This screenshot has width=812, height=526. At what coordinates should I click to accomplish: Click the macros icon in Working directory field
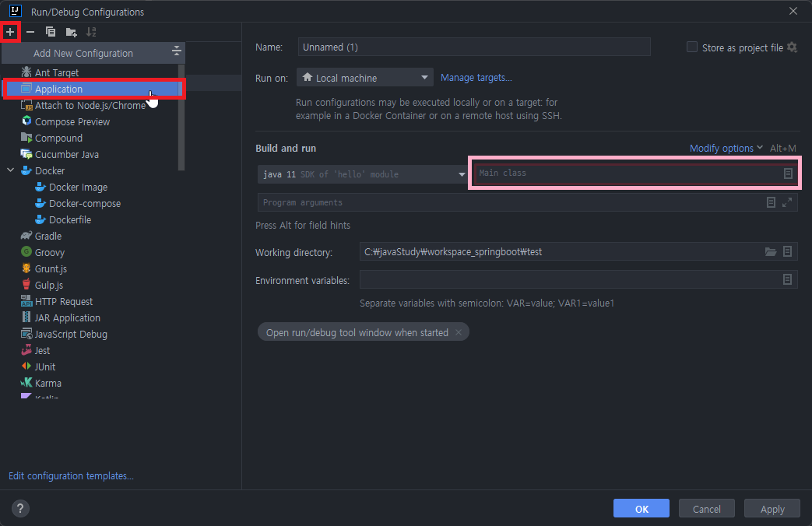tap(787, 251)
